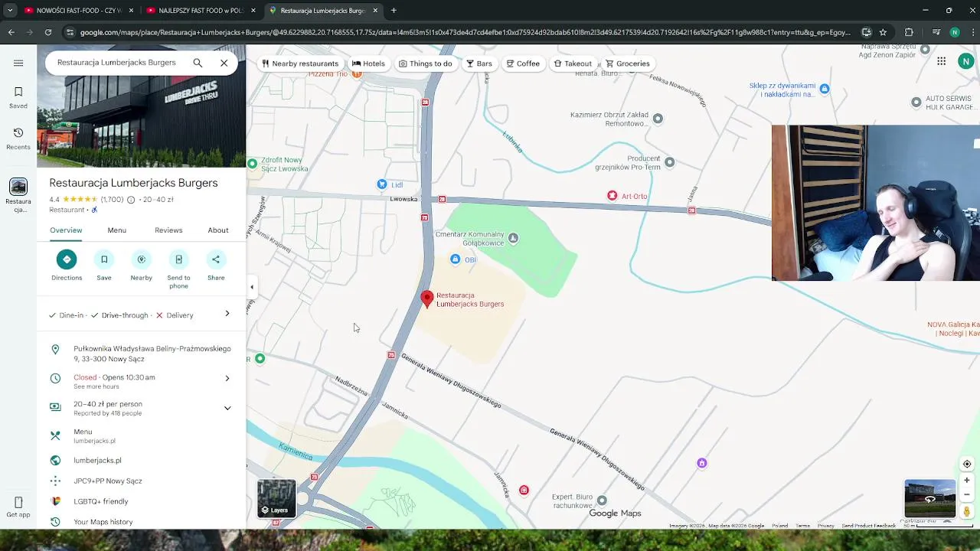
Task: Expand the service options chevron
Action: pos(227,314)
